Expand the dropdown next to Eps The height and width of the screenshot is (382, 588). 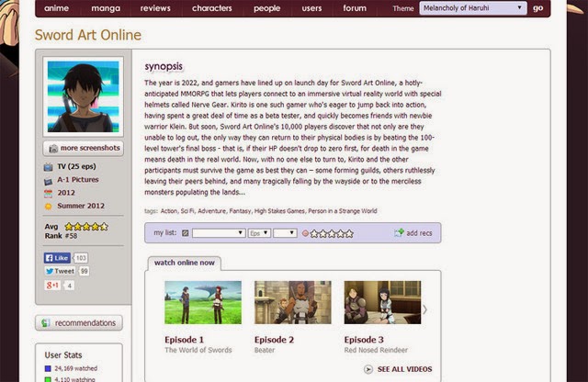pyautogui.click(x=285, y=233)
